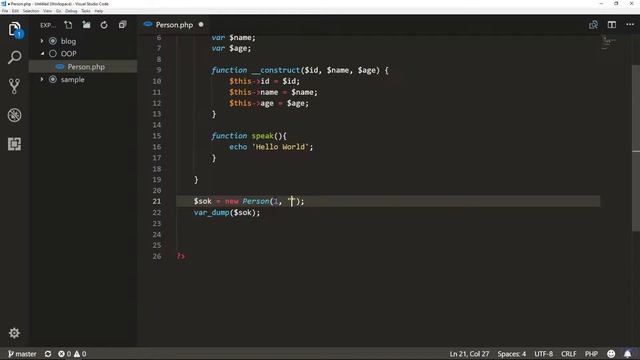Click line number 15 in gutter
This screenshot has height=360, width=640.
[x=157, y=136]
